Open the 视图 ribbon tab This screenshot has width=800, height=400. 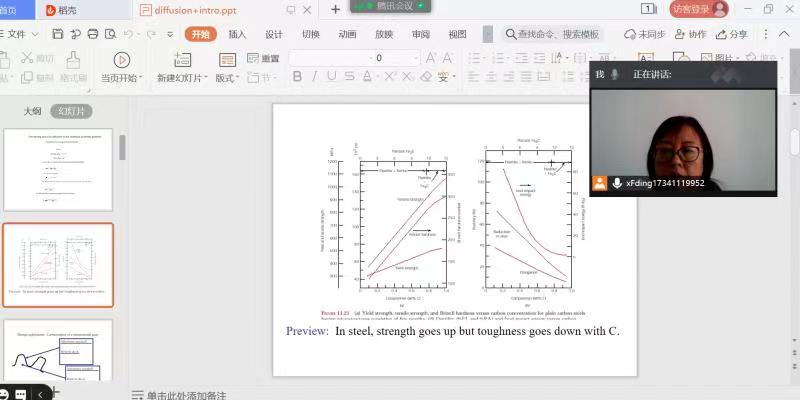tap(458, 34)
